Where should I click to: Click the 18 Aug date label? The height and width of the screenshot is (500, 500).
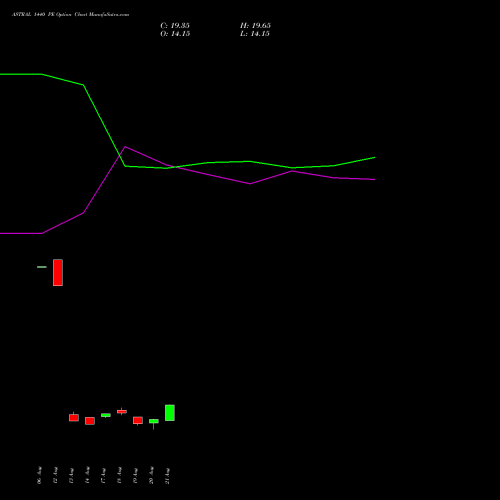[x=119, y=475]
